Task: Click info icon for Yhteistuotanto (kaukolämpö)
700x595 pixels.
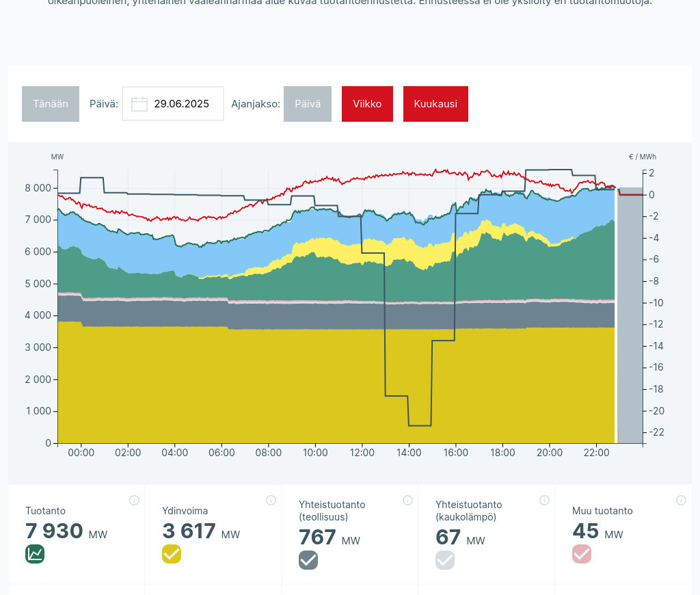Action: (544, 500)
